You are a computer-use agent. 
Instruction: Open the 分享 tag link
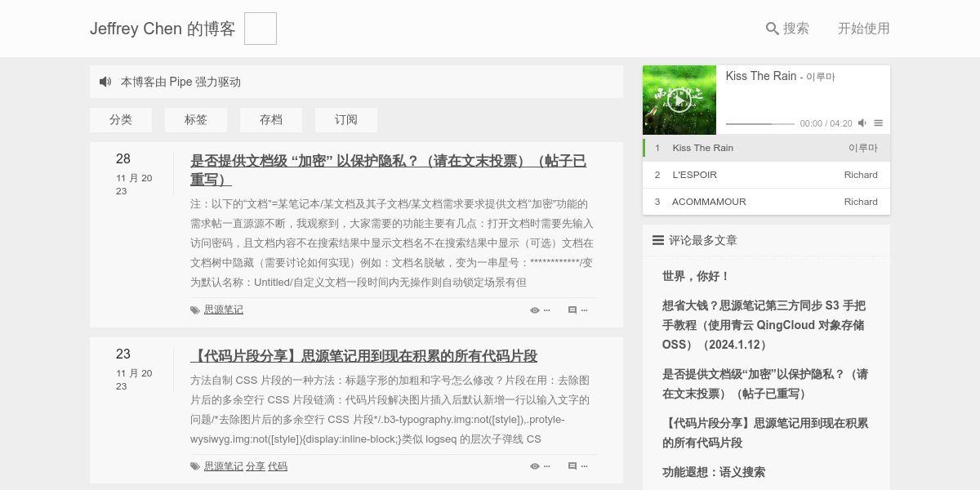(256, 466)
